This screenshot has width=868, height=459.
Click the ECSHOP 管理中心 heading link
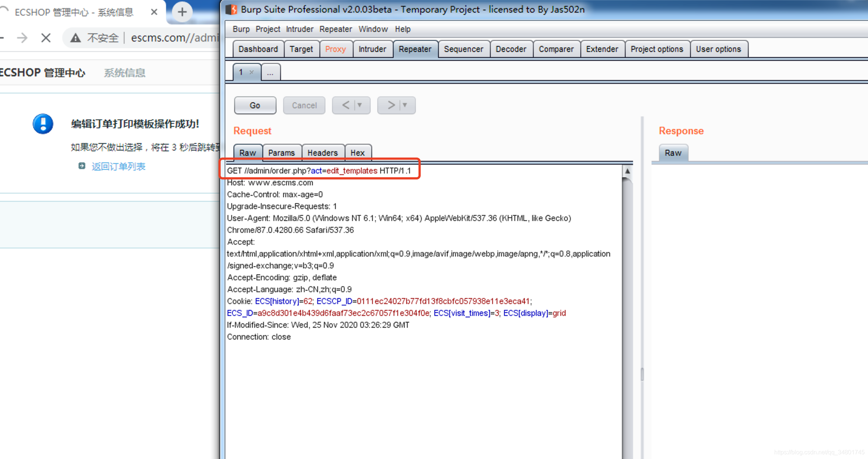point(42,72)
